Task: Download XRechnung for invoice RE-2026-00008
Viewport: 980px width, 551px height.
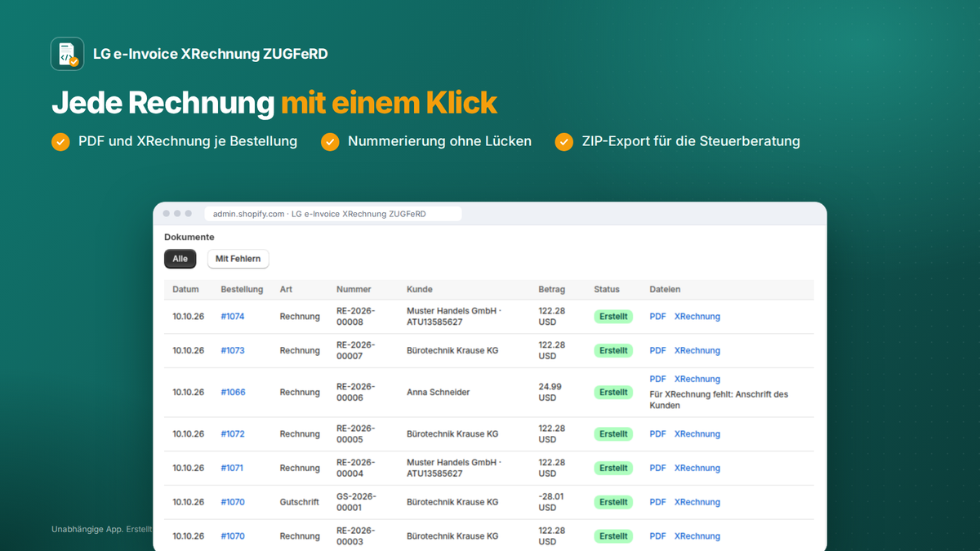Action: (697, 317)
